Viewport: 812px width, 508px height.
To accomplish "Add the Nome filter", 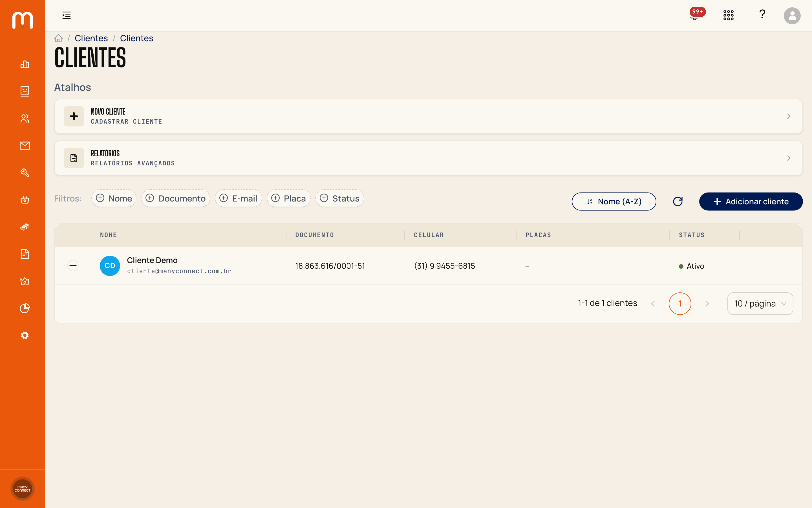I will [x=114, y=198].
